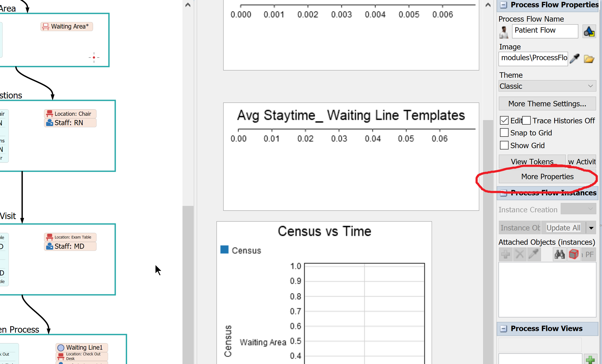Screen dimensions: 602x364
Task: Click green plus icon in Process Flow Views
Action: tap(590, 359)
